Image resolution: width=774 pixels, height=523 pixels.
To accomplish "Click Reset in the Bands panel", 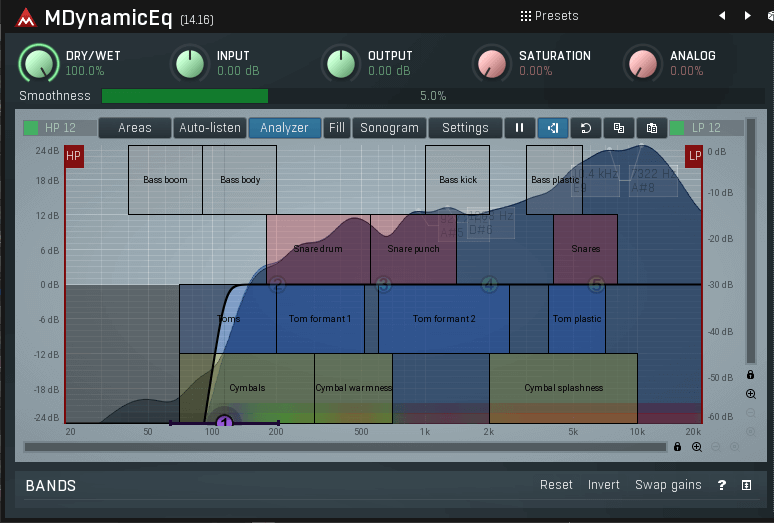I will (556, 485).
